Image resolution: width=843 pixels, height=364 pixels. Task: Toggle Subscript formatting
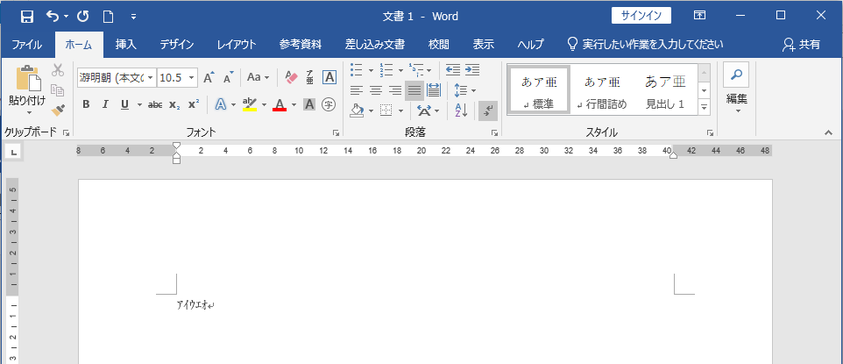tap(174, 104)
